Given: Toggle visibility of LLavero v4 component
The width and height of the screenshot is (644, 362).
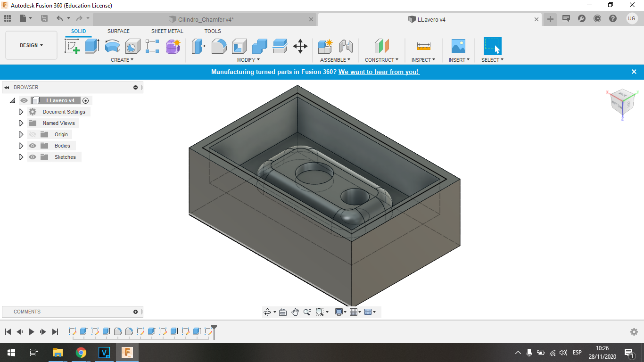Looking at the screenshot, I should [24, 100].
